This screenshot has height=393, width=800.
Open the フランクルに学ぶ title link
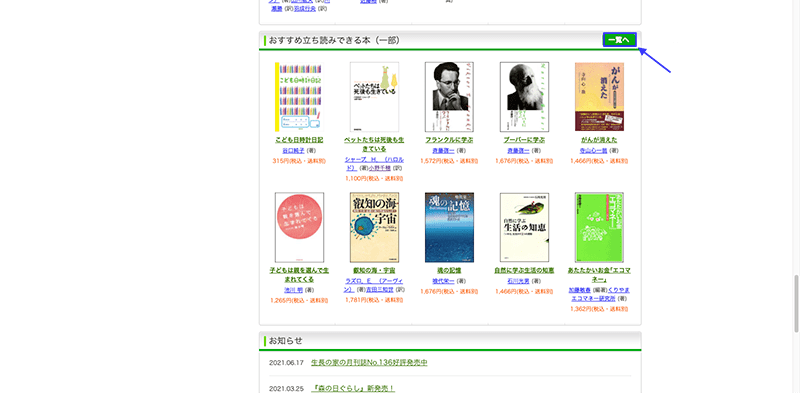(449, 140)
